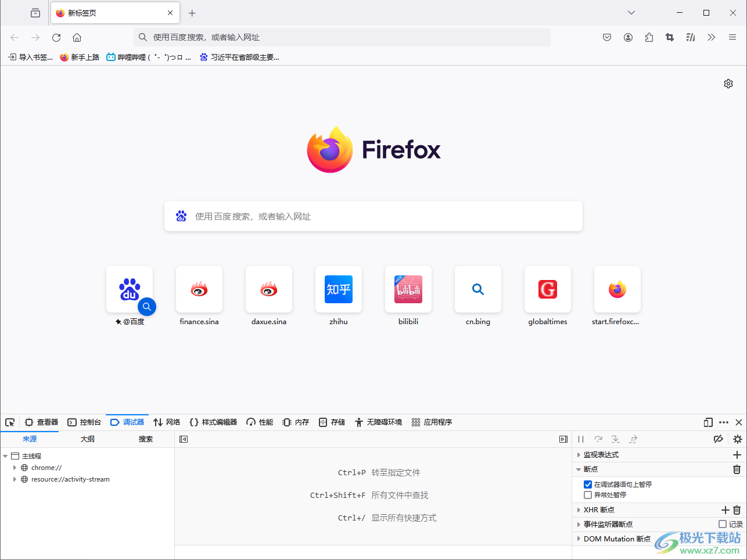
Task: Expand the resource://activity-stream node
Action: tap(15, 479)
